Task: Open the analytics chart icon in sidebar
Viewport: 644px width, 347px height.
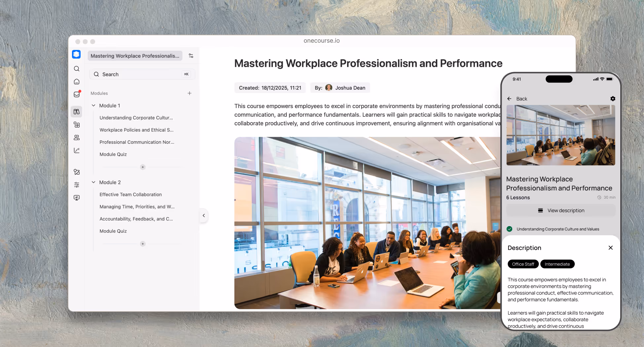Action: [x=77, y=150]
